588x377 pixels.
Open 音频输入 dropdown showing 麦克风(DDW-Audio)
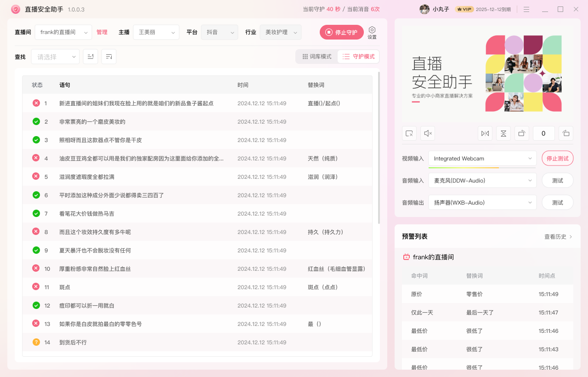click(x=482, y=180)
